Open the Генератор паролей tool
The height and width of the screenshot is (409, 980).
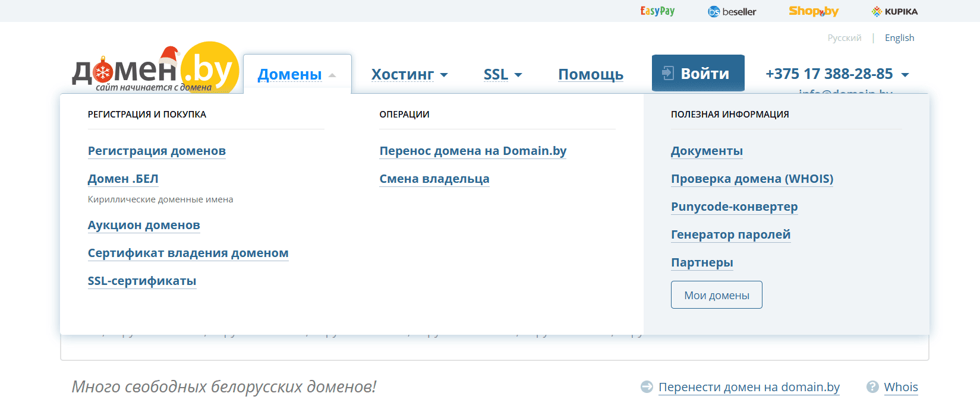[x=730, y=234]
